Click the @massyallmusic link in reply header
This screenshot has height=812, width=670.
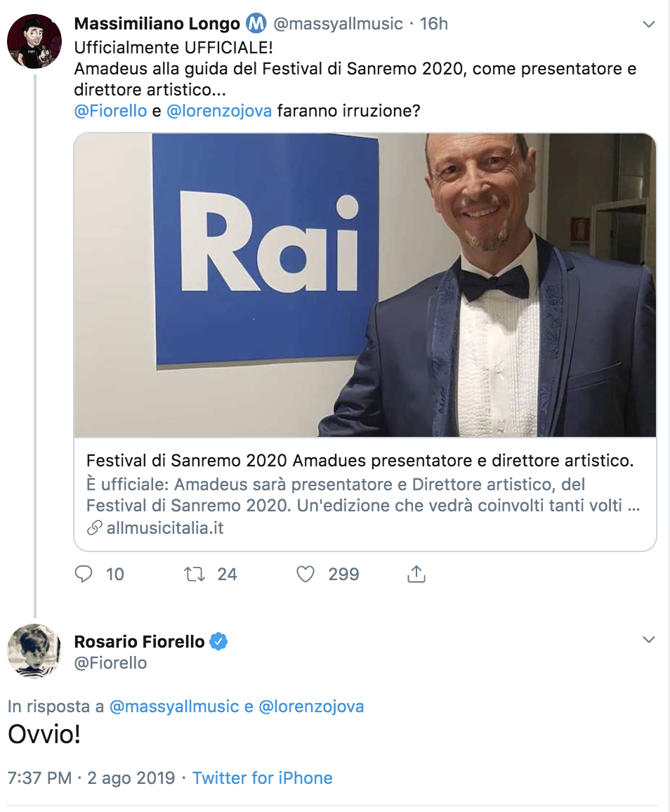[174, 707]
